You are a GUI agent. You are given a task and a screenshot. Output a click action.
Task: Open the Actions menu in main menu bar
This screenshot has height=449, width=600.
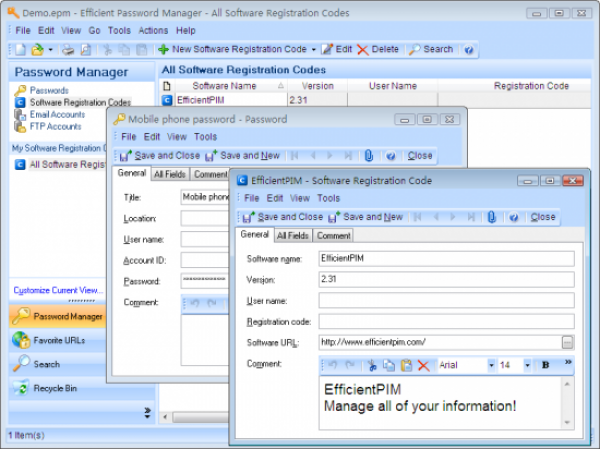coord(153,30)
